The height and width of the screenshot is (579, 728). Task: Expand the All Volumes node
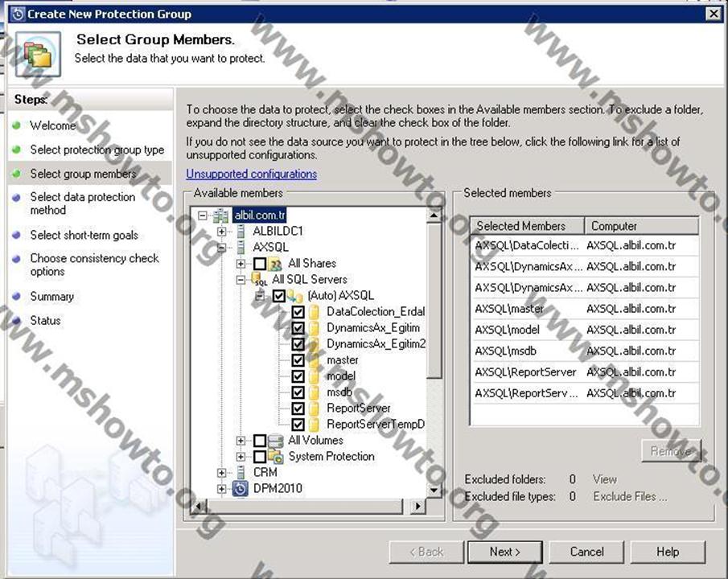click(x=241, y=441)
